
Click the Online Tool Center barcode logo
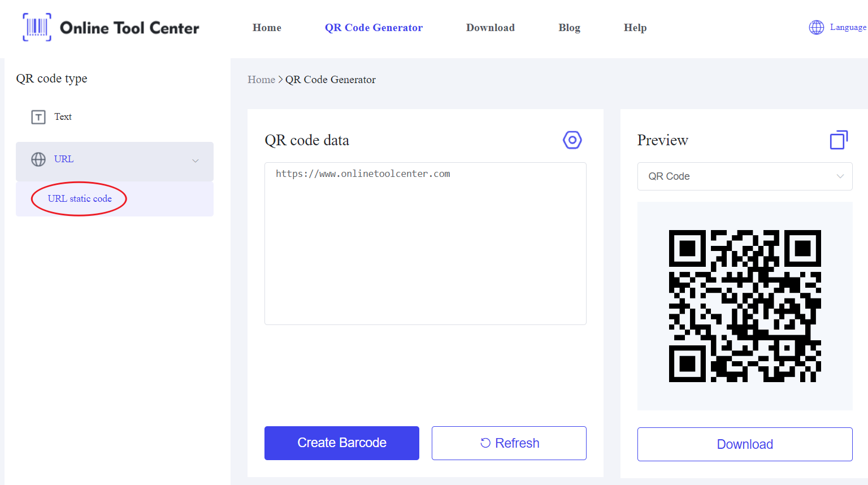37,27
